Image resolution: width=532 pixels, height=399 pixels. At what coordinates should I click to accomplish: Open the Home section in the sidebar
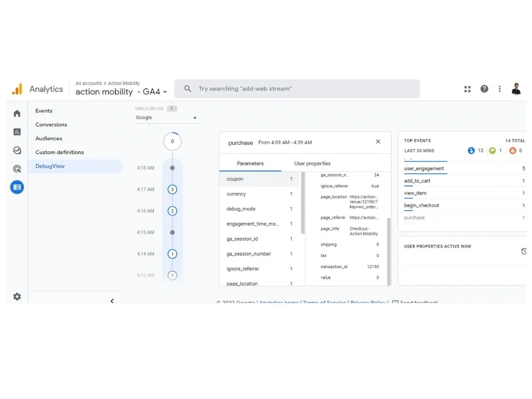point(17,113)
